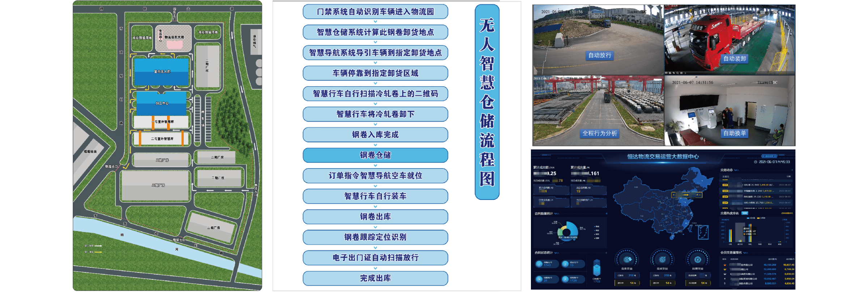Click the icon on the 1743 status pill

point(540,264)
